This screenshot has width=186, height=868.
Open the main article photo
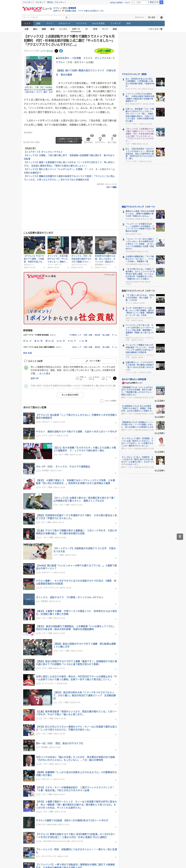tap(39, 71)
